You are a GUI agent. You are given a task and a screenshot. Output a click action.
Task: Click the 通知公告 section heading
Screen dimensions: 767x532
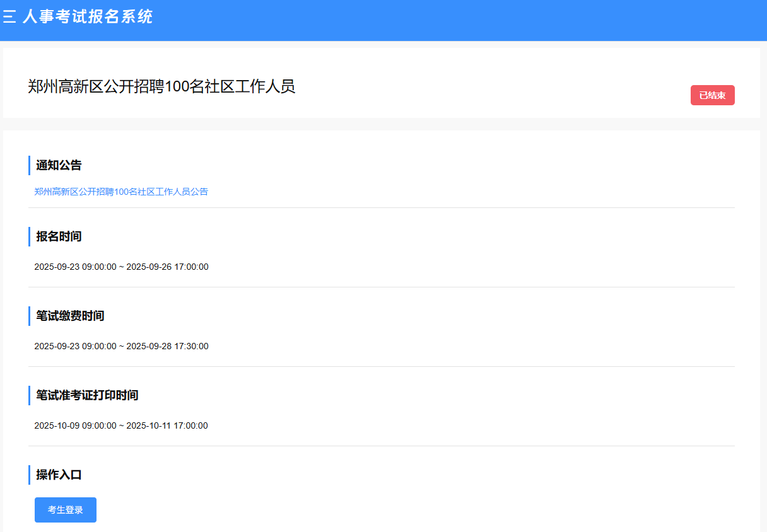[59, 165]
